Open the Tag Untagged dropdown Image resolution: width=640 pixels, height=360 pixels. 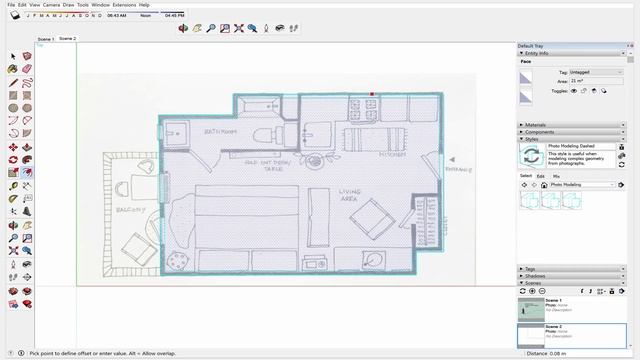[x=596, y=72]
